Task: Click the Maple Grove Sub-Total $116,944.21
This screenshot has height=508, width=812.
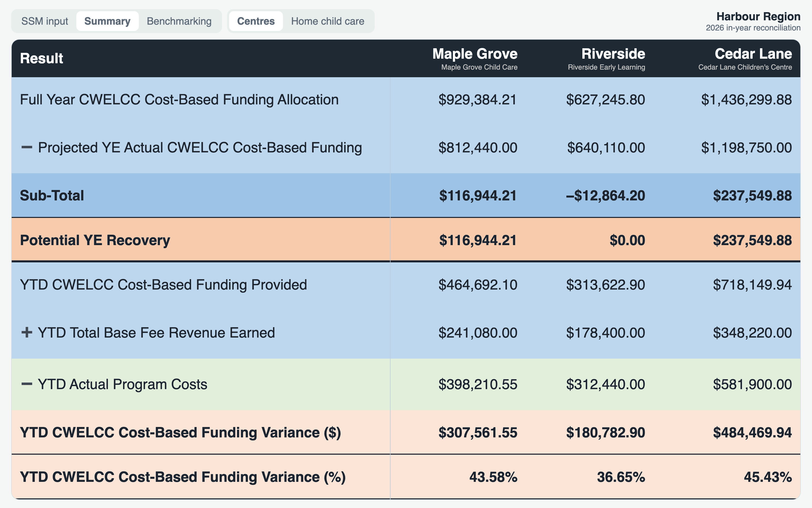Action: (x=478, y=196)
